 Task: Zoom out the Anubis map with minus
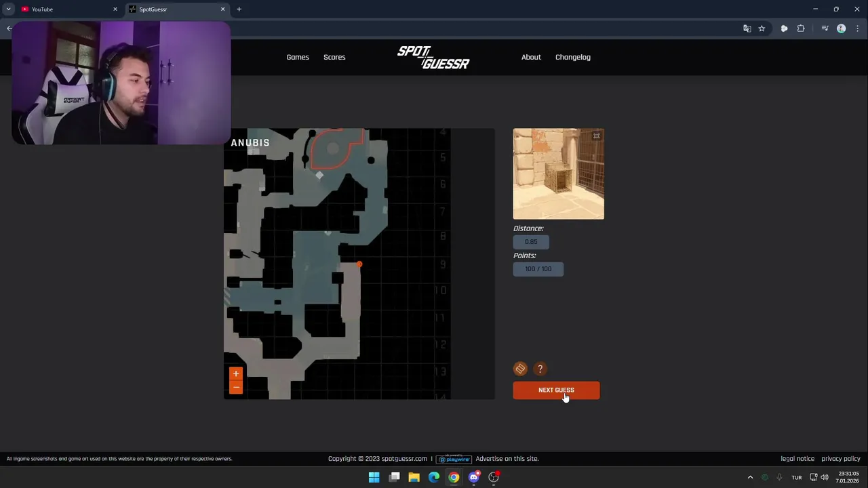236,387
